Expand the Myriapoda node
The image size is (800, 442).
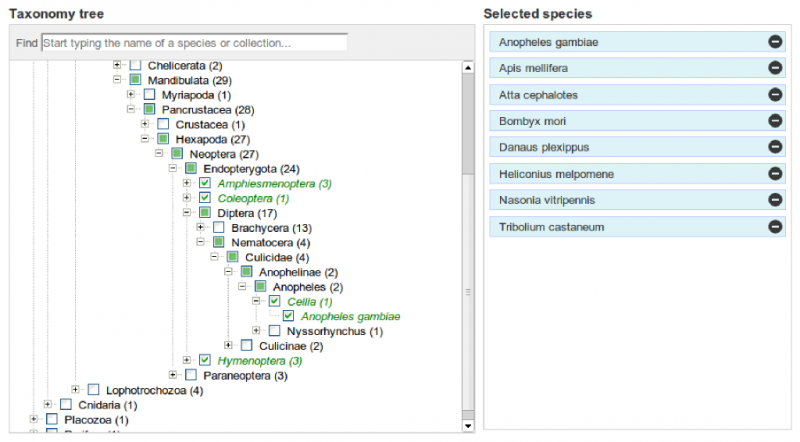(x=131, y=94)
